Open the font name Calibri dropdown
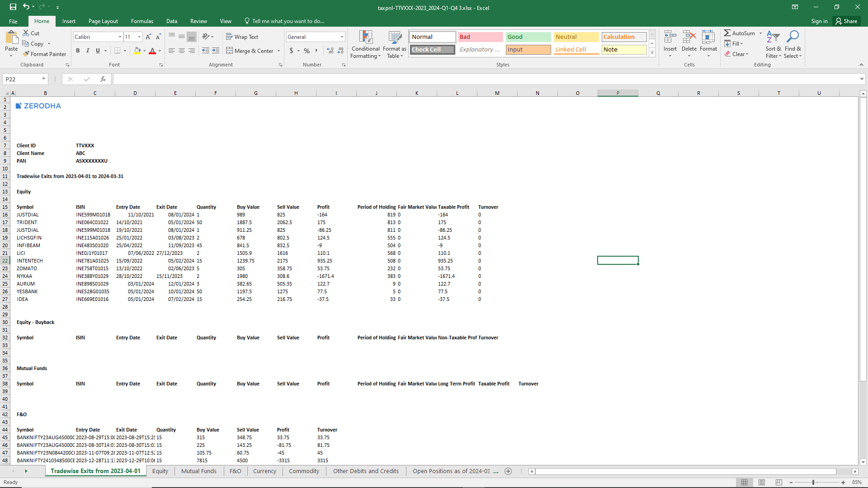868x488 pixels. [x=120, y=37]
